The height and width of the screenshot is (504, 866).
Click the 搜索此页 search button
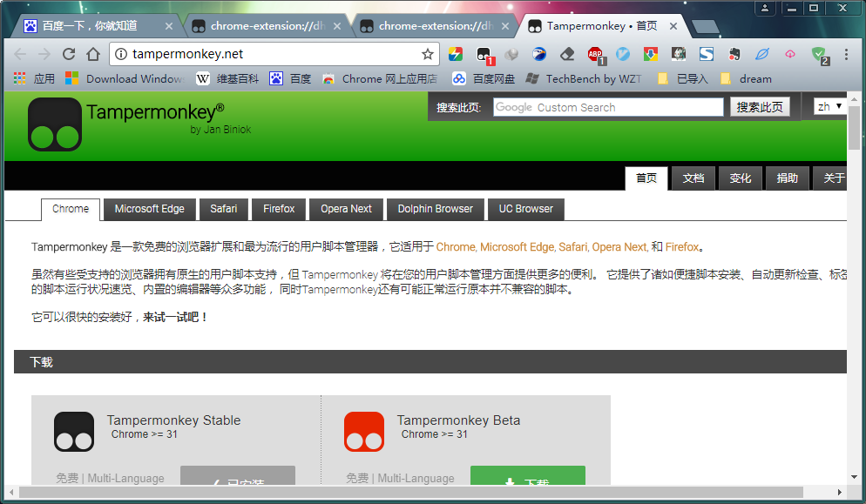(760, 107)
